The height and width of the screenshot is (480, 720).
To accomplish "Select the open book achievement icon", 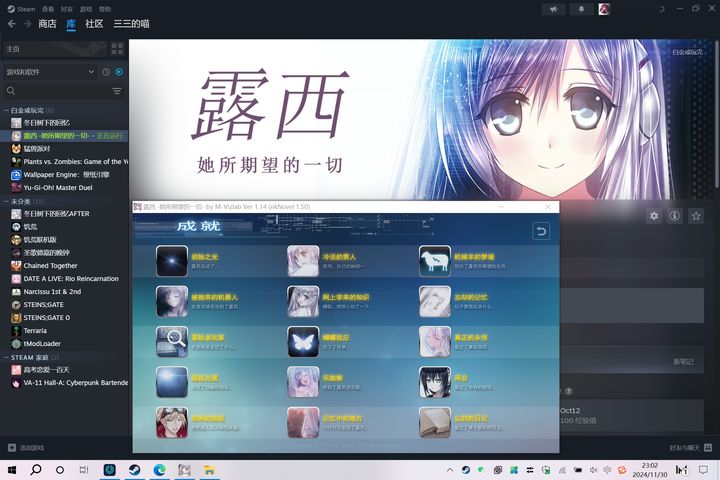I will [x=435, y=423].
